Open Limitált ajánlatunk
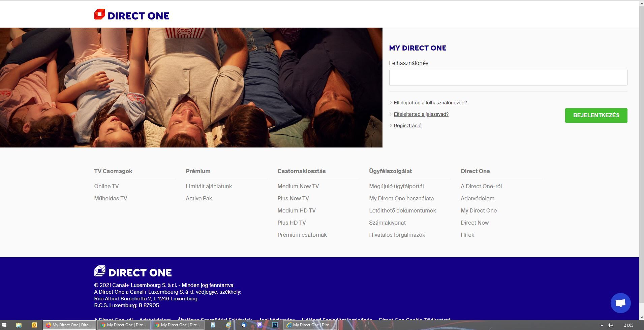The height and width of the screenshot is (330, 644). pyautogui.click(x=209, y=186)
